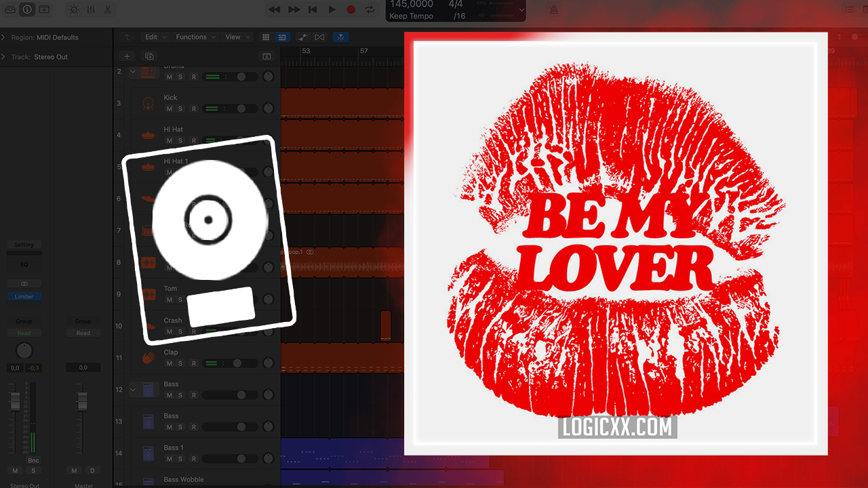Go to beginning of project
The height and width of the screenshot is (488, 868).
tap(313, 9)
